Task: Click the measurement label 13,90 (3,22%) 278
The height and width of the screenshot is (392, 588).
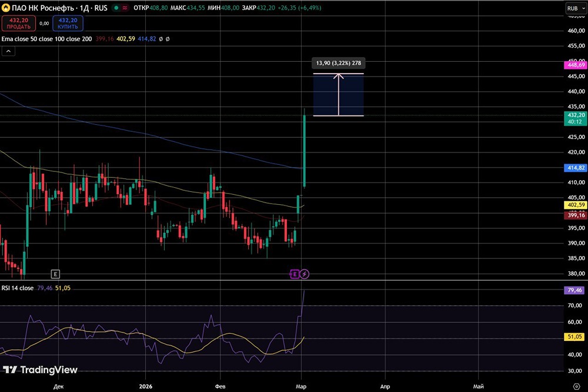Action: click(338, 63)
